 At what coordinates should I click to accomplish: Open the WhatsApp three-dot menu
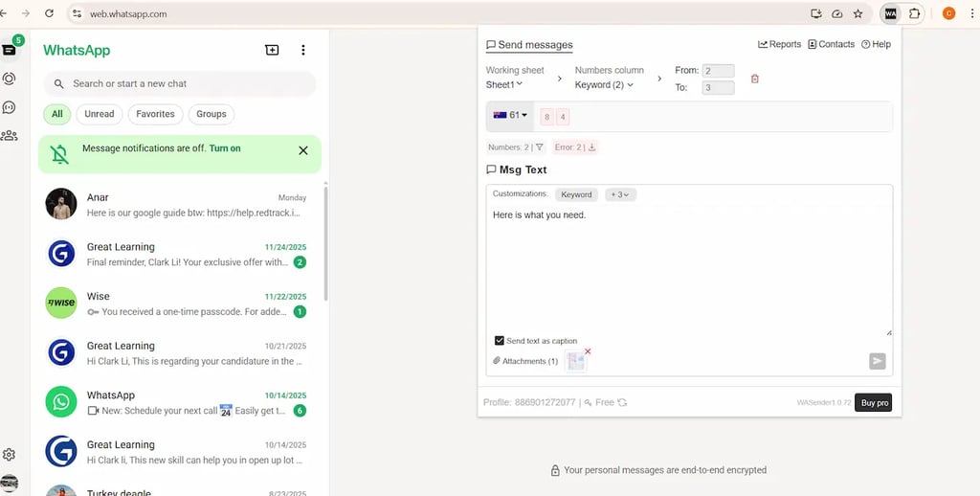point(303,50)
